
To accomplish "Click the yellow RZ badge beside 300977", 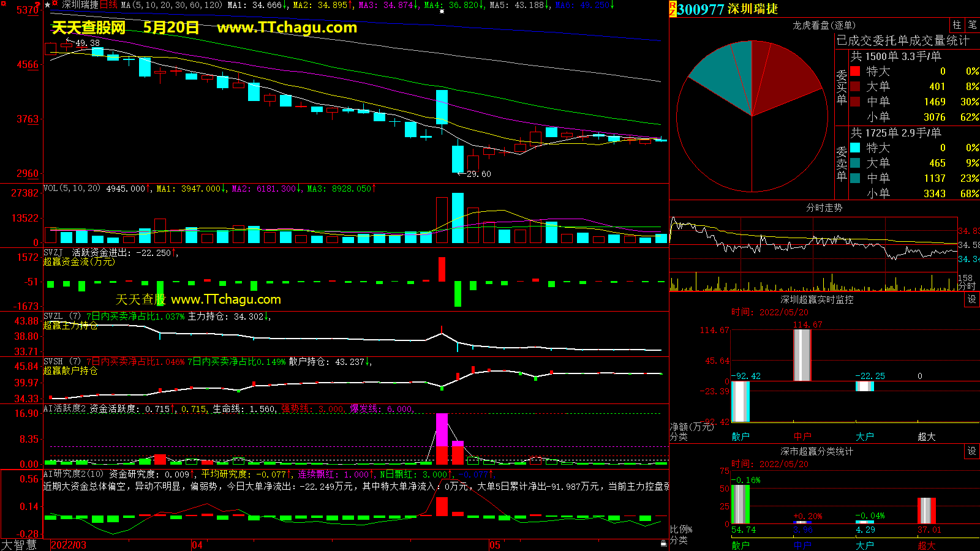I will tap(673, 9).
